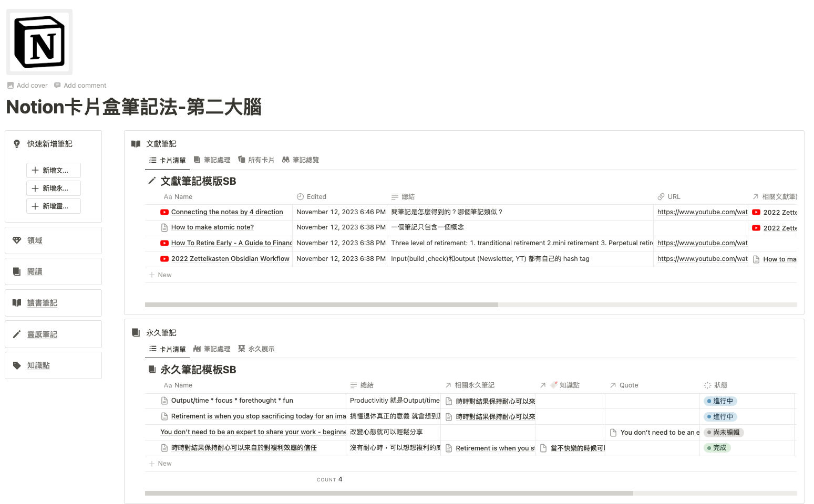
Task: Open the How to make atomic note? page
Action: [212, 227]
